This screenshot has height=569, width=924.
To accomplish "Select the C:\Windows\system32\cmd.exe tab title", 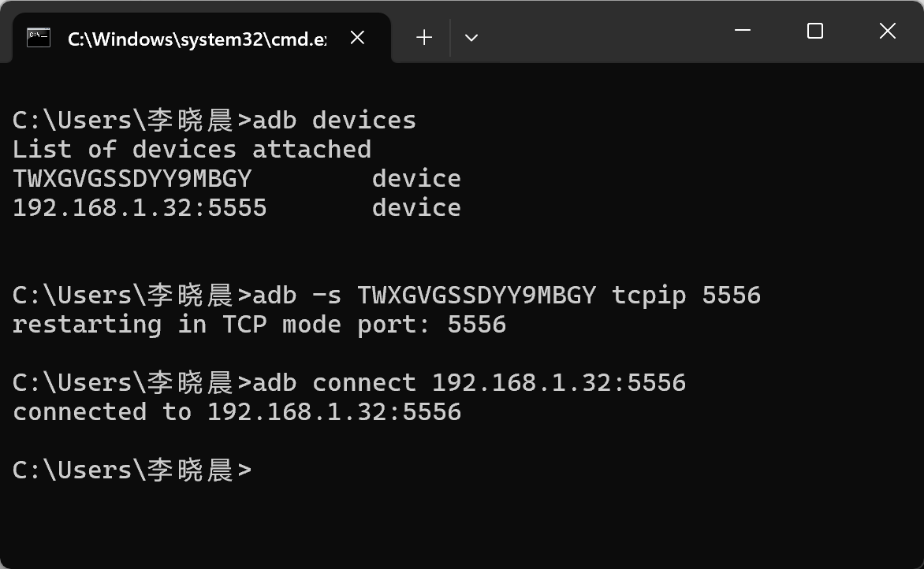I will click(x=196, y=38).
